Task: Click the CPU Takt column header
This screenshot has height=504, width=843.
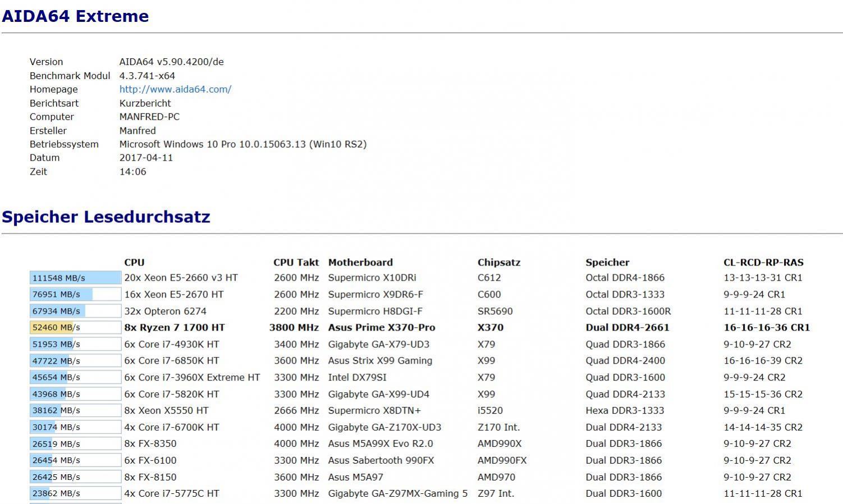Action: coord(296,262)
